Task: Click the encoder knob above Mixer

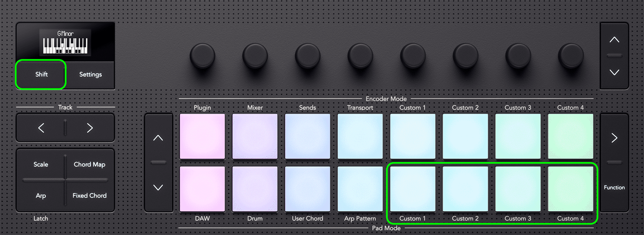Action: 255,56
